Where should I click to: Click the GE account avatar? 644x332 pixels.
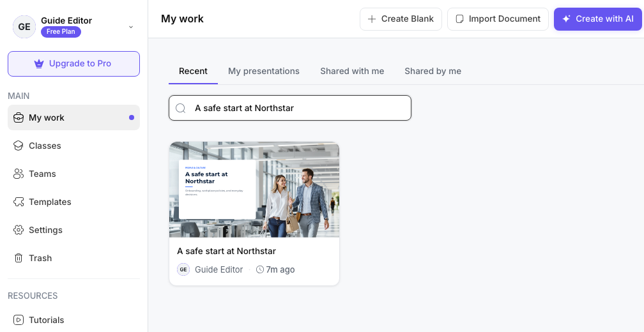pos(24,27)
